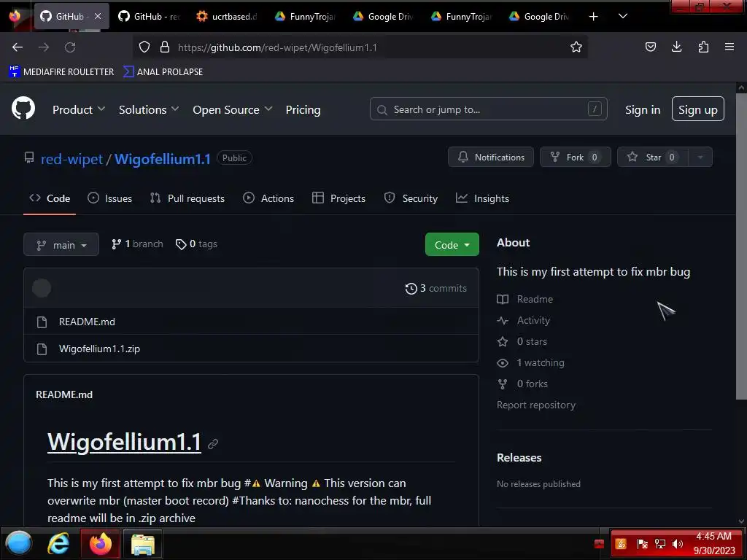Close the active GitHub tab
The image size is (747, 560).
pyautogui.click(x=98, y=16)
